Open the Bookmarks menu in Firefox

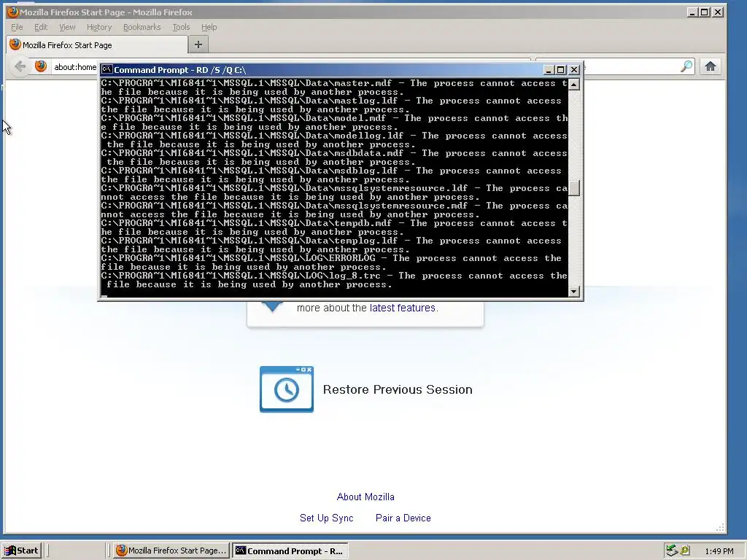coord(142,27)
